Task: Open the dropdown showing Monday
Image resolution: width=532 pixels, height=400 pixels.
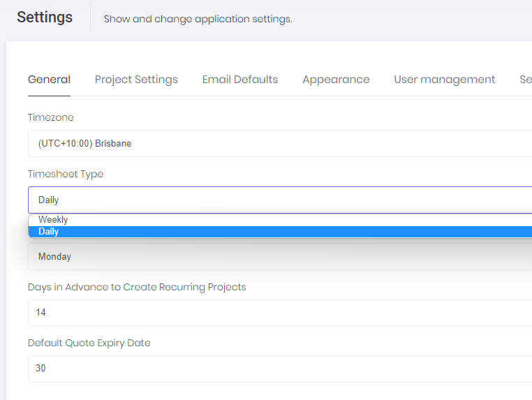Action: (x=279, y=257)
